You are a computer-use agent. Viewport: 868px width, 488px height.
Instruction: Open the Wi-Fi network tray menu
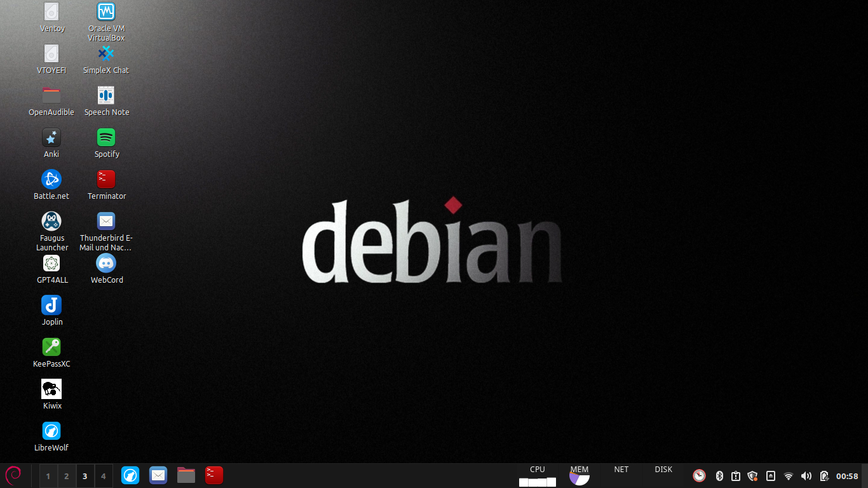point(789,476)
